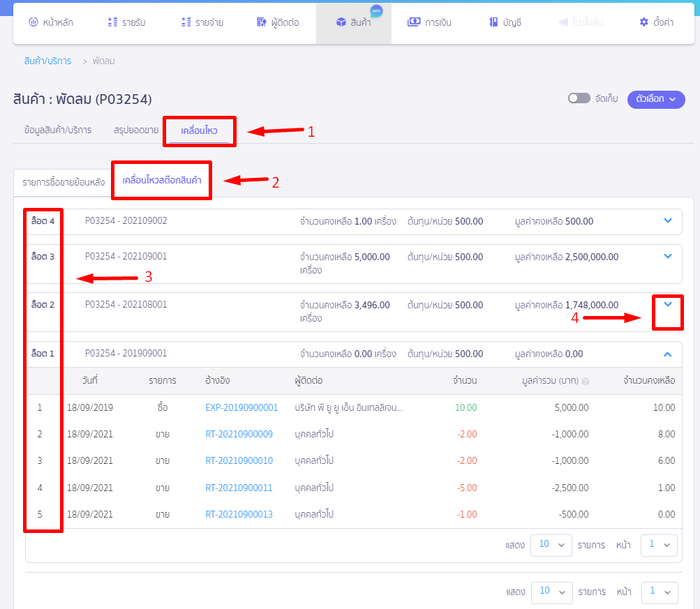Open settings via the gear icon
The width and height of the screenshot is (700, 609).
(643, 22)
